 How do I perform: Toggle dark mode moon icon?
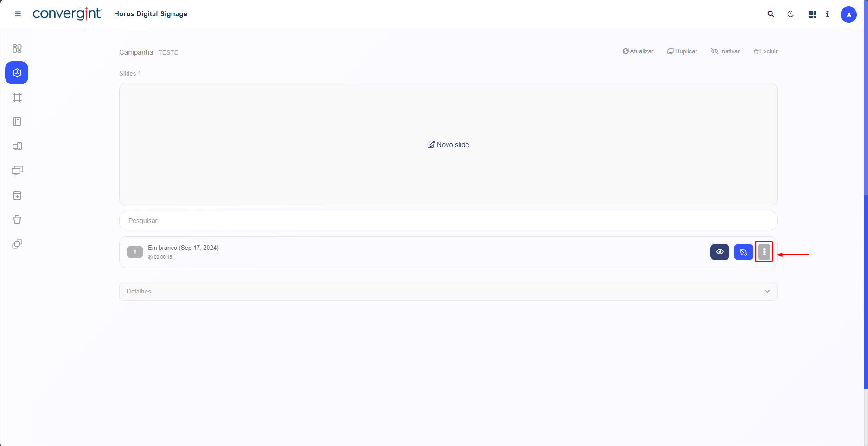click(x=791, y=14)
